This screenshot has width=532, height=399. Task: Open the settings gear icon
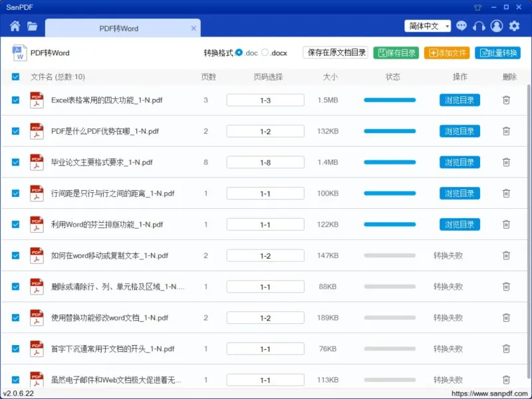click(514, 26)
